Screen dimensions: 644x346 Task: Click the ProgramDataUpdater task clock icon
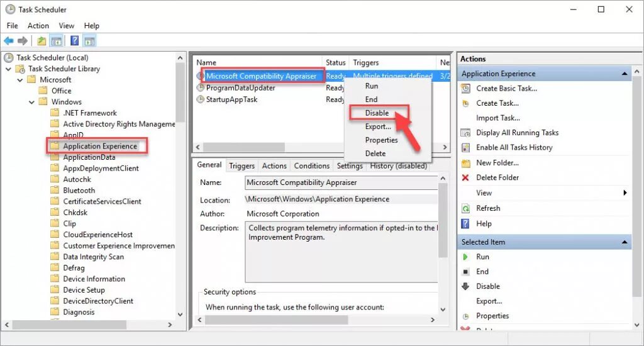201,87
